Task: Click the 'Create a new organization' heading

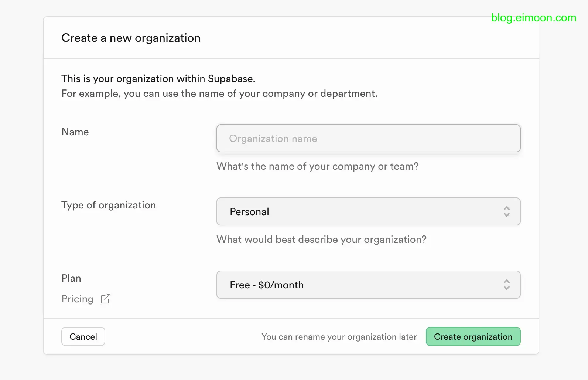Action: [131, 38]
